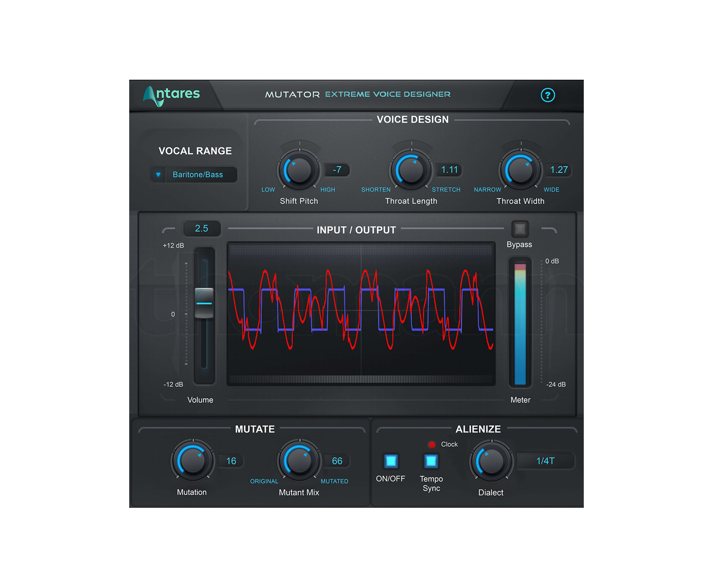Image resolution: width=713 pixels, height=588 pixels.
Task: Click the Throat Length knob
Action: tap(411, 170)
